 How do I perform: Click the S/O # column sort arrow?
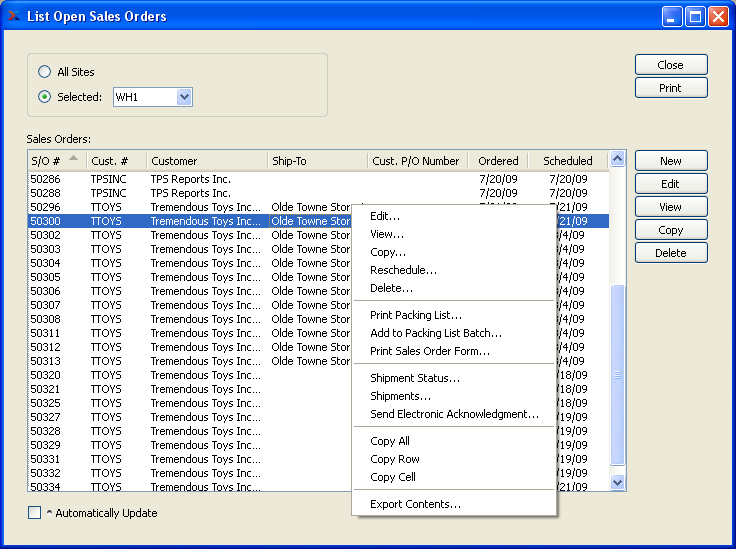tap(74, 158)
